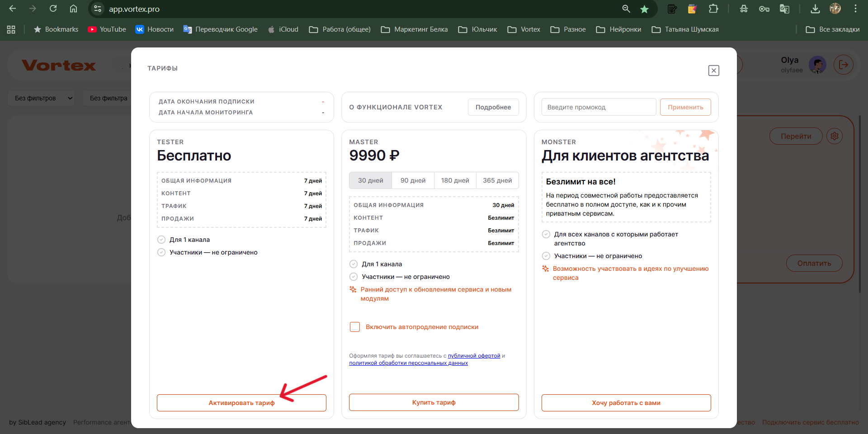Click the Vortex logo
Viewport: 868px width, 434px height.
[x=58, y=65]
